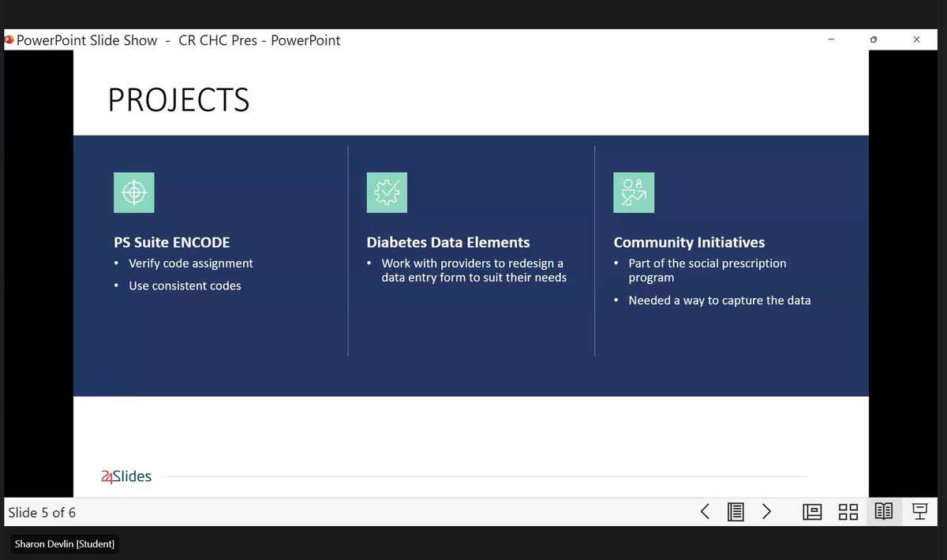Open Slide Sorter grid view icon

848,512
